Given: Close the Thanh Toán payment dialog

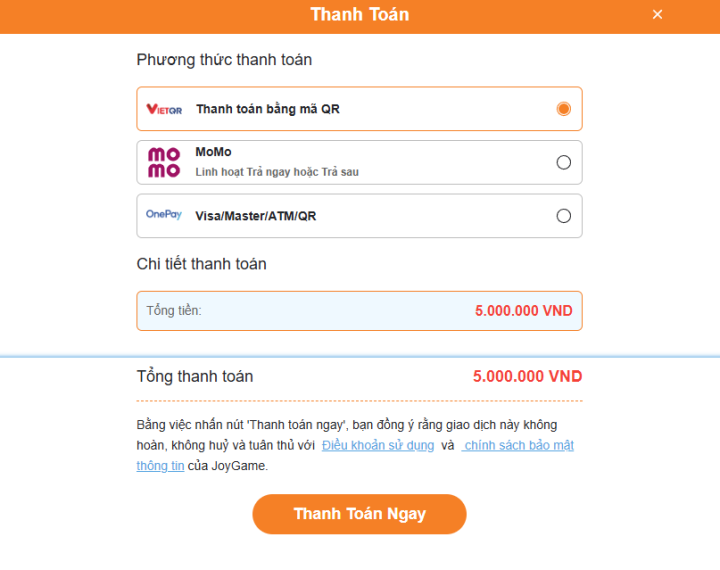Looking at the screenshot, I should pos(657,15).
